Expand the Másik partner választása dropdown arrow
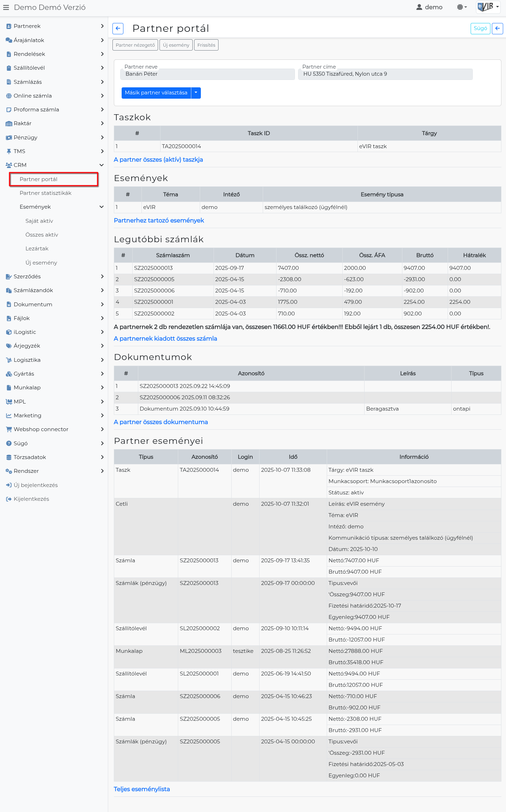506x812 pixels. 196,93
